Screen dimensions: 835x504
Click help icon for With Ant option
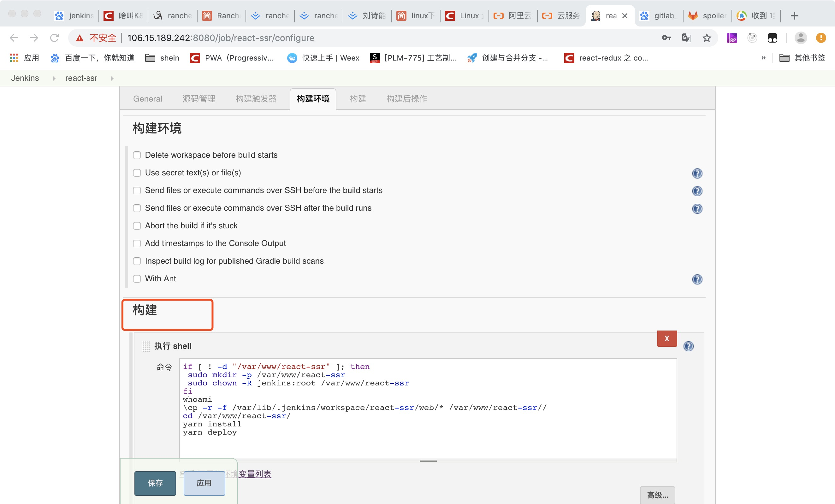(x=697, y=279)
